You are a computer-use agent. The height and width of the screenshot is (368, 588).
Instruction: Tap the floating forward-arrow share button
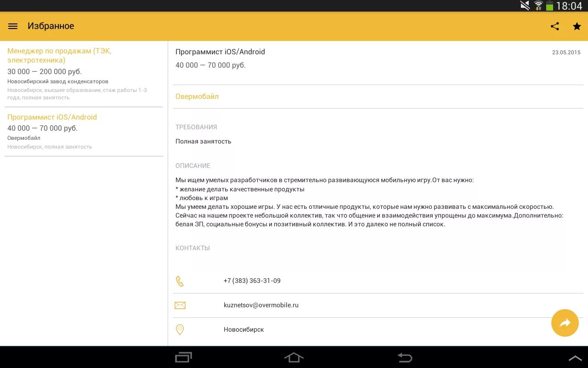[565, 323]
